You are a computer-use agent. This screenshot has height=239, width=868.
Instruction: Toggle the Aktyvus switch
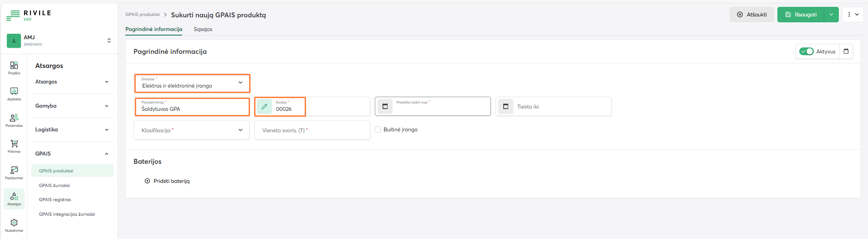click(806, 52)
